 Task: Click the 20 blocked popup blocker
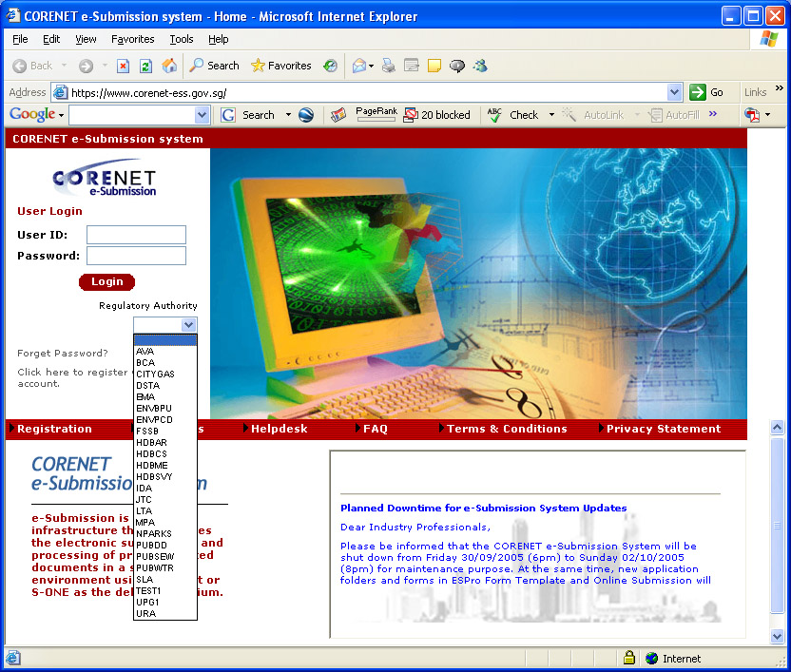click(437, 115)
